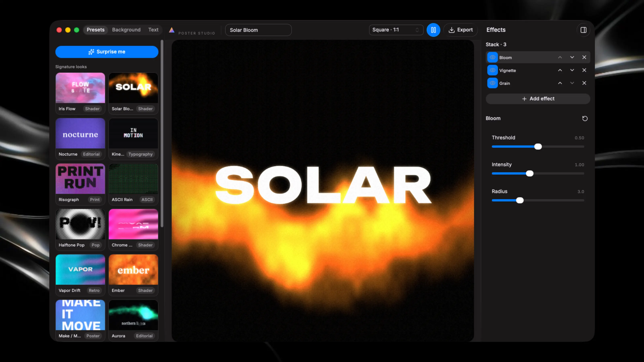Apply the ASCII Rain preset
The width and height of the screenshot is (644, 362).
(133, 184)
